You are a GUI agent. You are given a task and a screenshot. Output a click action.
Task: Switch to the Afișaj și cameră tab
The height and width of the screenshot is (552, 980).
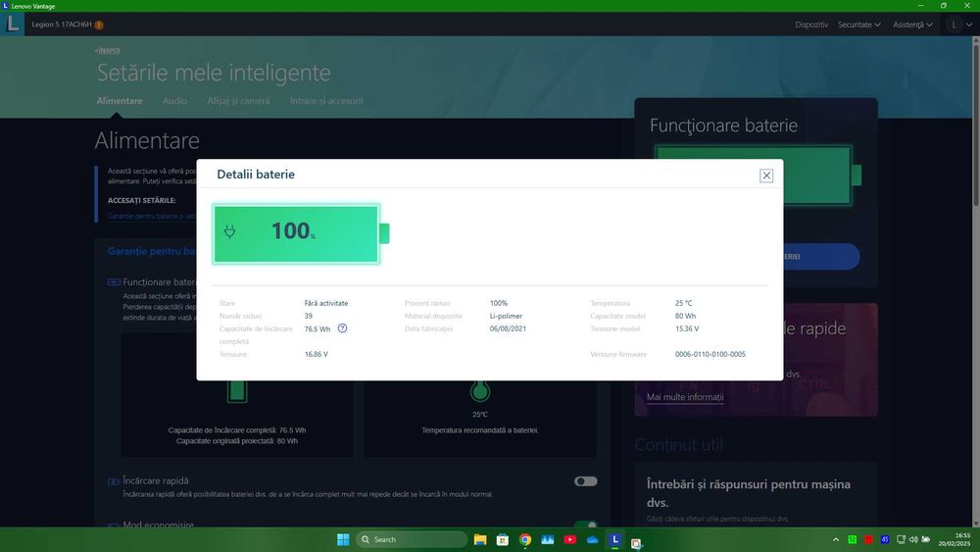[x=238, y=101]
